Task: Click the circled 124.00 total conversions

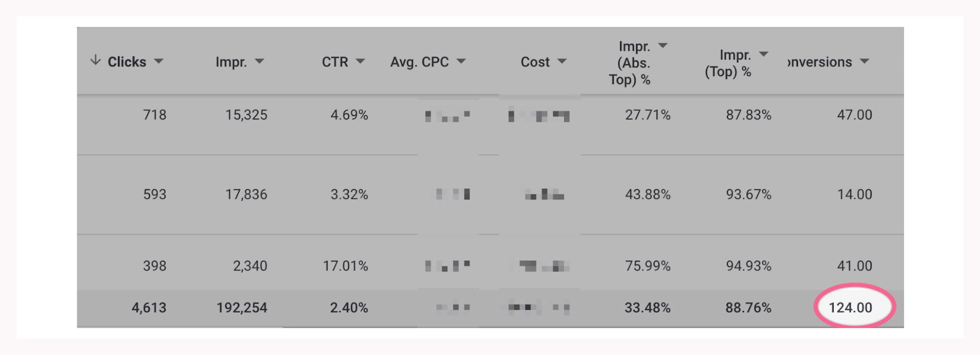Action: pyautogui.click(x=851, y=307)
